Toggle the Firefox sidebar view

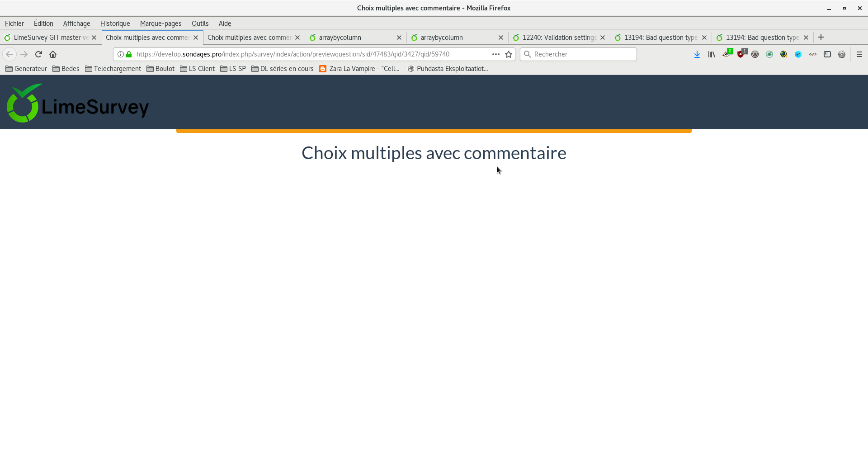click(x=827, y=54)
